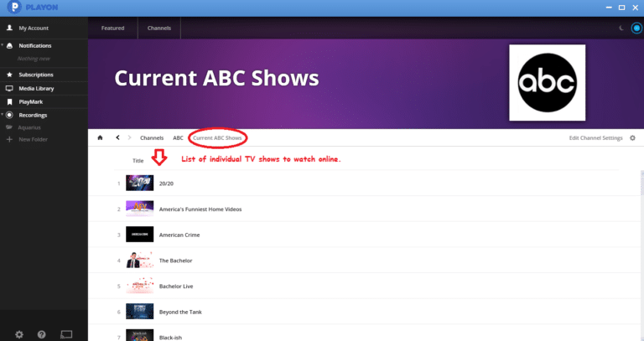Open America's Funniest Home Videos thumbnail
The image size is (644, 341).
coord(140,209)
